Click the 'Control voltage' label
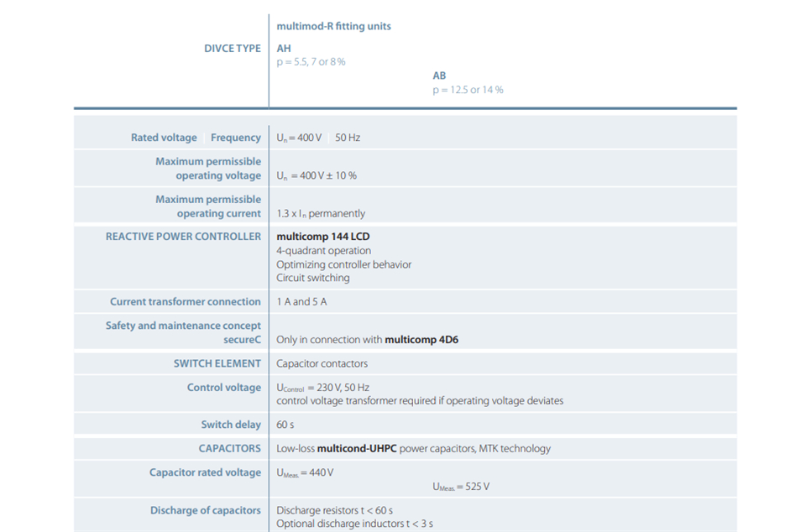 point(224,388)
